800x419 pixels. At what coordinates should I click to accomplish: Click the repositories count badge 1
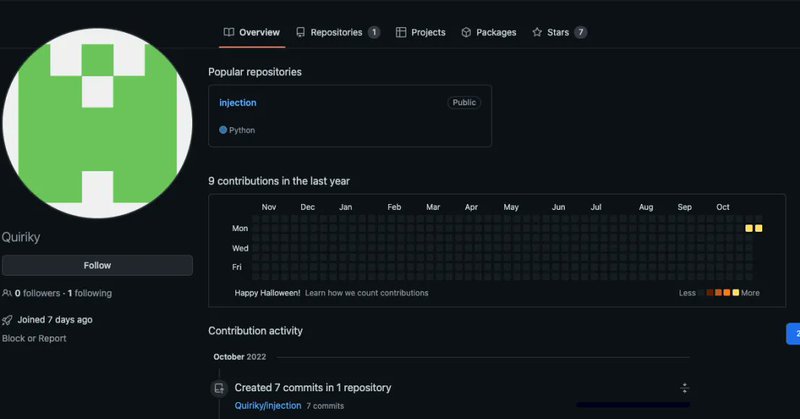pos(374,32)
